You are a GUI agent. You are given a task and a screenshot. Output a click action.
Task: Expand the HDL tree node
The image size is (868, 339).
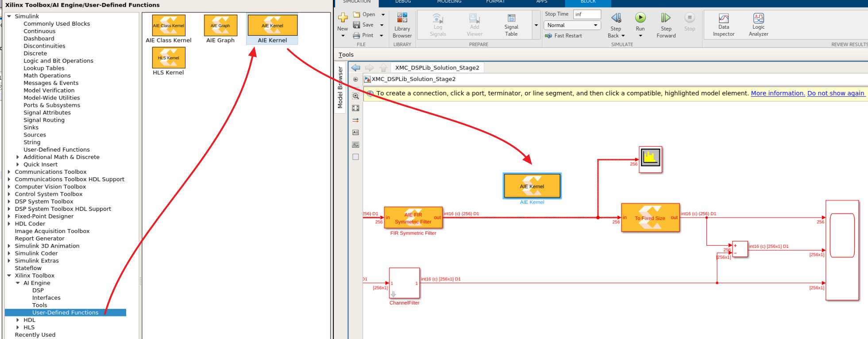pos(18,320)
